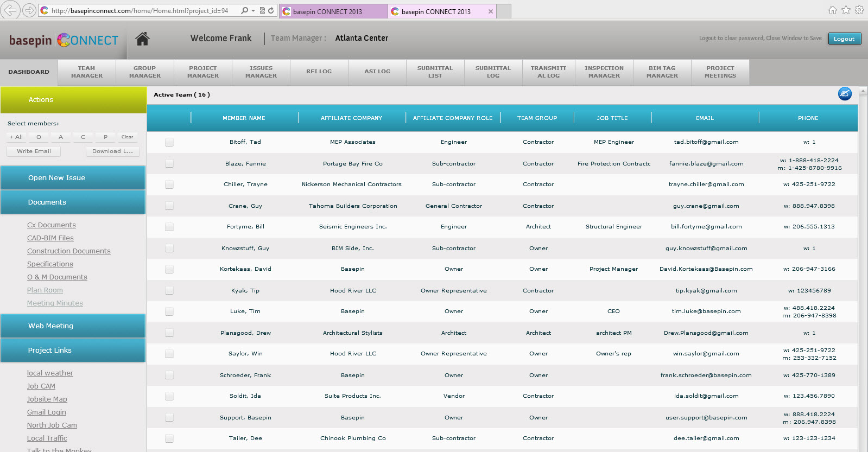Open the Specifications link
This screenshot has height=452, width=868.
coord(50,264)
